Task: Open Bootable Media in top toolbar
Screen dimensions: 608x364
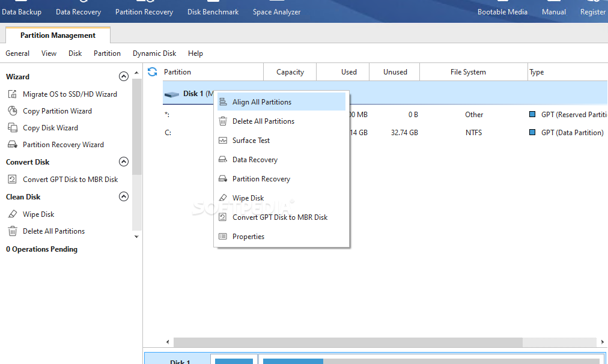Action: (502, 11)
